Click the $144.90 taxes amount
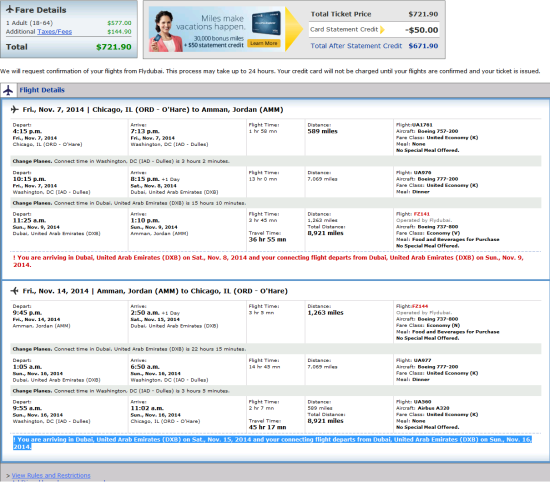The width and height of the screenshot is (550, 482). click(x=119, y=32)
